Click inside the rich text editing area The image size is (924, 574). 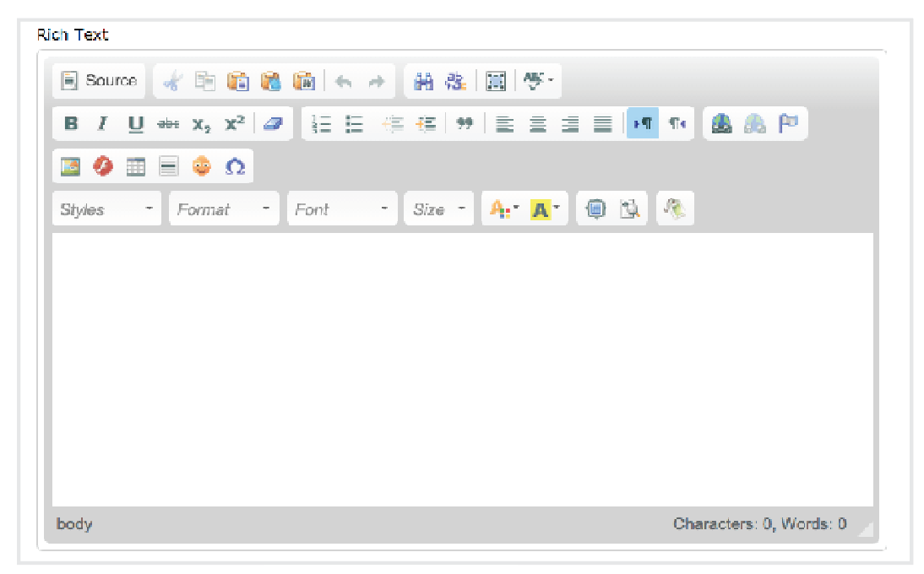[462, 369]
